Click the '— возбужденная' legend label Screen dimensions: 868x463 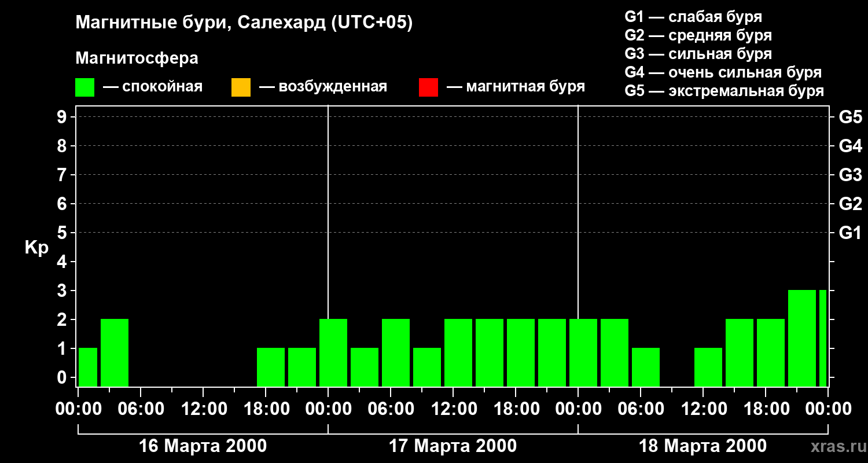[x=323, y=87]
